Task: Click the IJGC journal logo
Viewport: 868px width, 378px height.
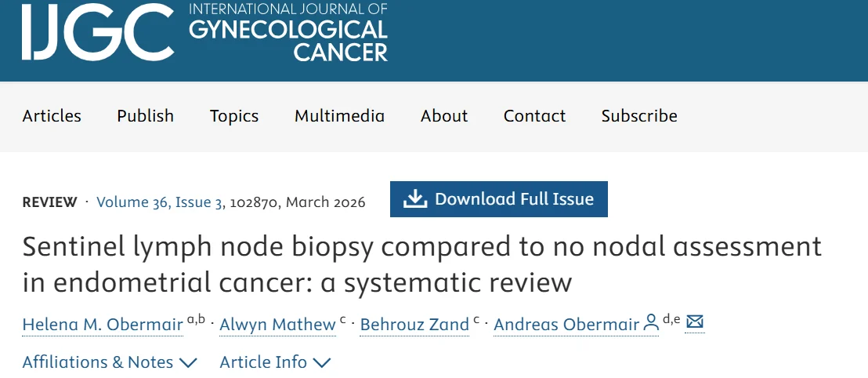Action: [98, 33]
